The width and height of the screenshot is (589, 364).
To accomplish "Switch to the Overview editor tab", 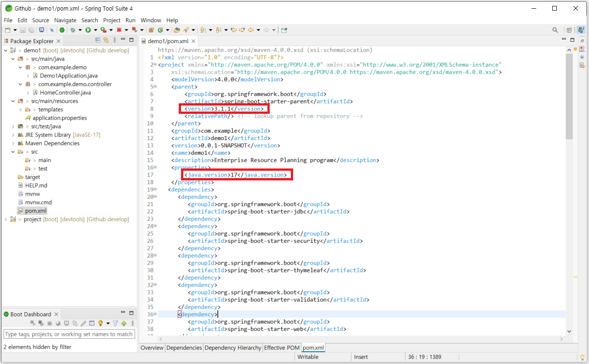I will pos(152,348).
